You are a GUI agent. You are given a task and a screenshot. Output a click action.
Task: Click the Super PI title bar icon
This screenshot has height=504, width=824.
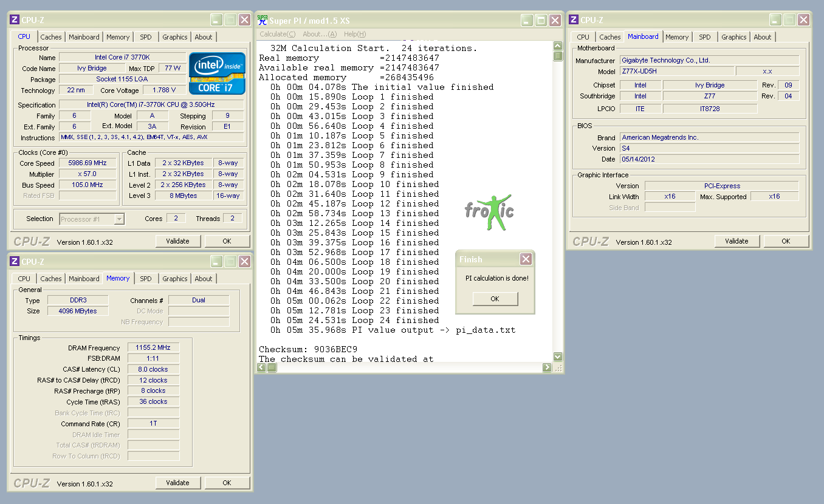coord(263,20)
